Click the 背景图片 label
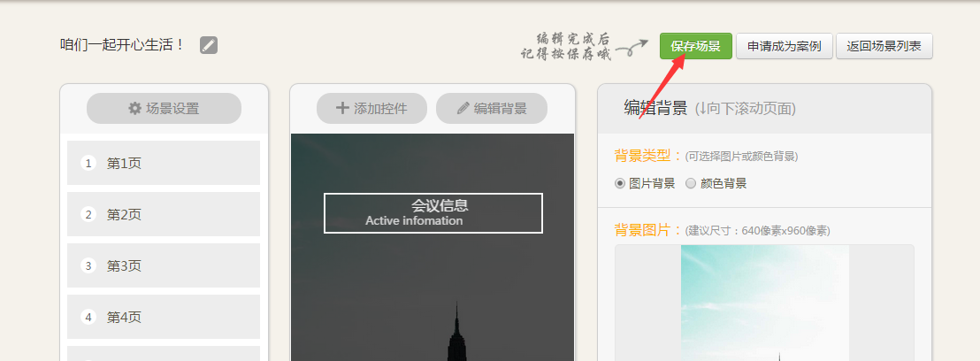This screenshot has height=361, width=980. point(647,230)
